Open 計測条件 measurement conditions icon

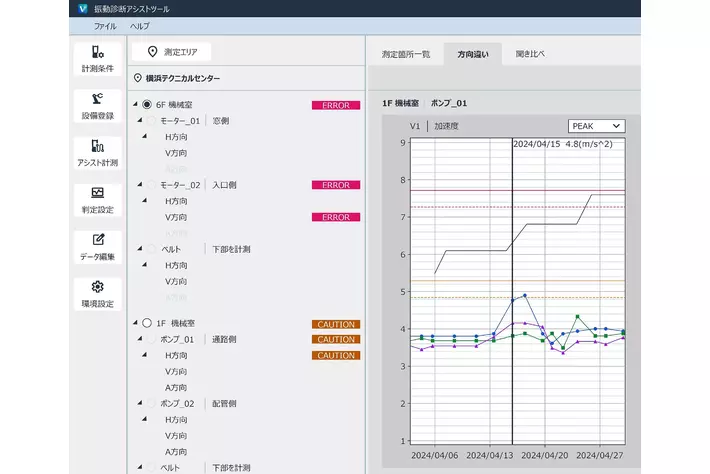(97, 52)
